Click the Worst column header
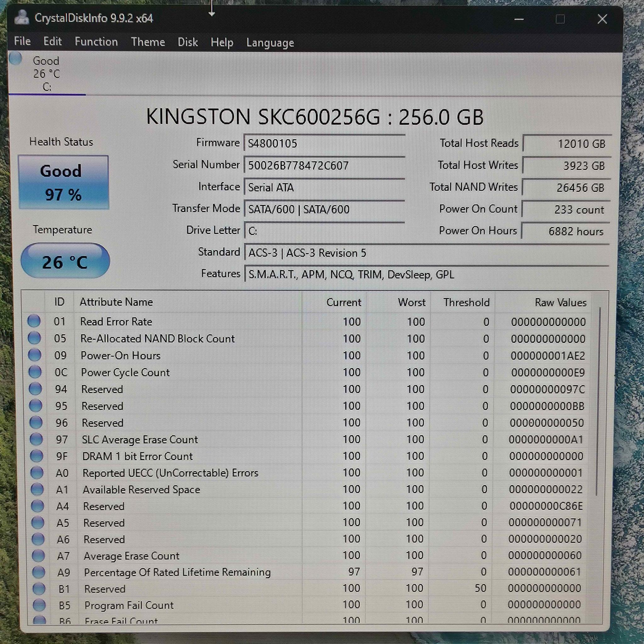 pos(412,302)
